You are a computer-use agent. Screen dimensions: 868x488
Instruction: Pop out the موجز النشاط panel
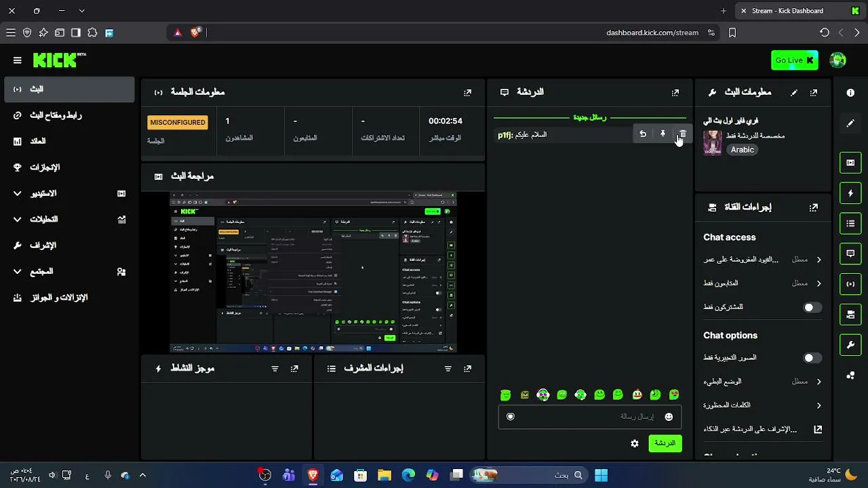[294, 369]
